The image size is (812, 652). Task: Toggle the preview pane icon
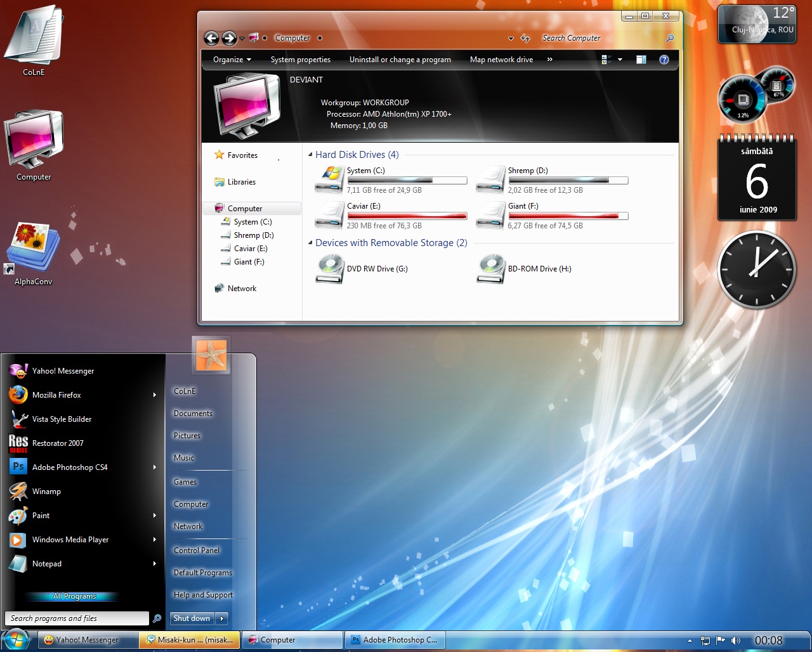pos(641,60)
